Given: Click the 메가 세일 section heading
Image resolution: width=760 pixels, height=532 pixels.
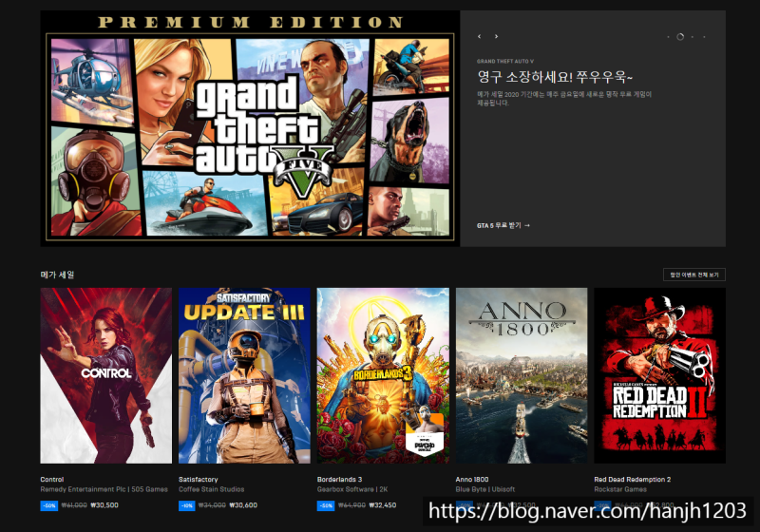Looking at the screenshot, I should (57, 275).
